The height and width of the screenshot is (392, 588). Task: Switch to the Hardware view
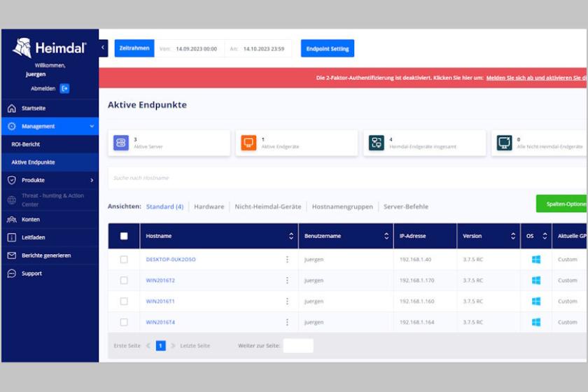(x=209, y=206)
